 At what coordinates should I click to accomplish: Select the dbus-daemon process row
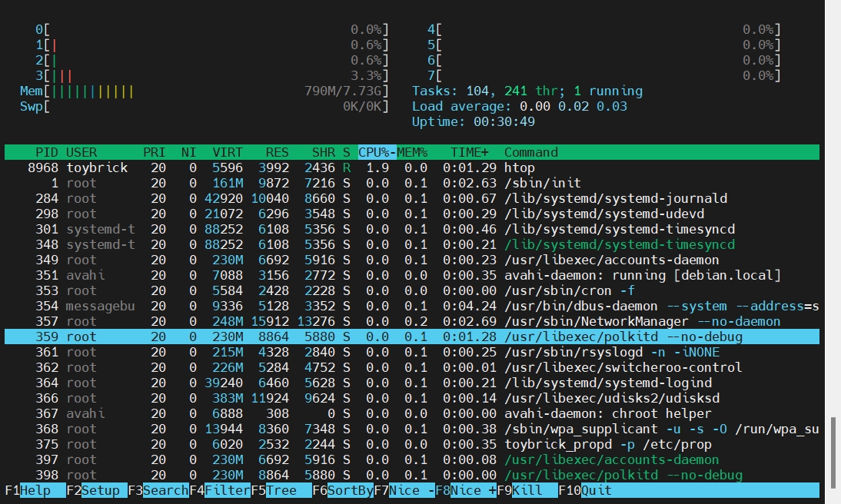pos(412,306)
